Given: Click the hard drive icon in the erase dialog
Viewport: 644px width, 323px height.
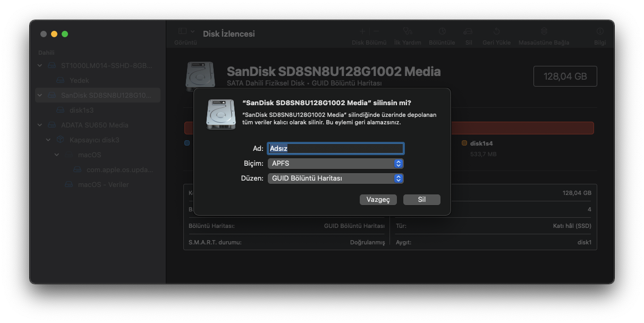Looking at the screenshot, I should 221,114.
